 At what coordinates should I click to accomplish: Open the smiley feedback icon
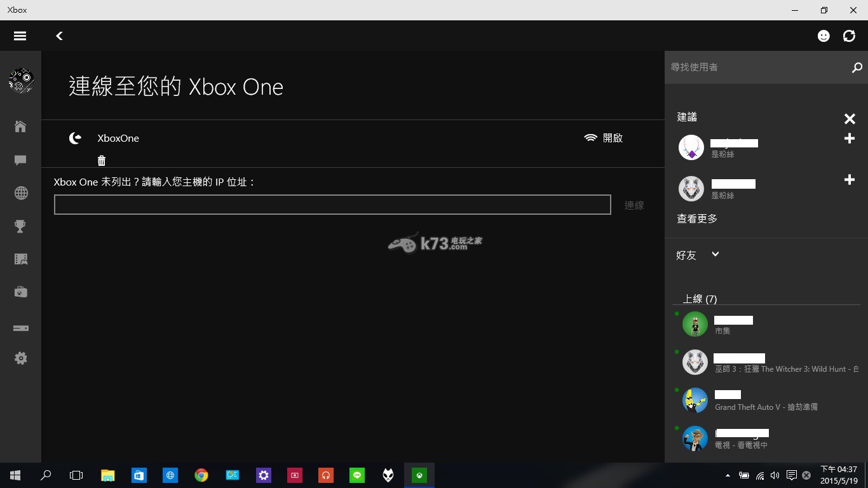[x=824, y=36]
